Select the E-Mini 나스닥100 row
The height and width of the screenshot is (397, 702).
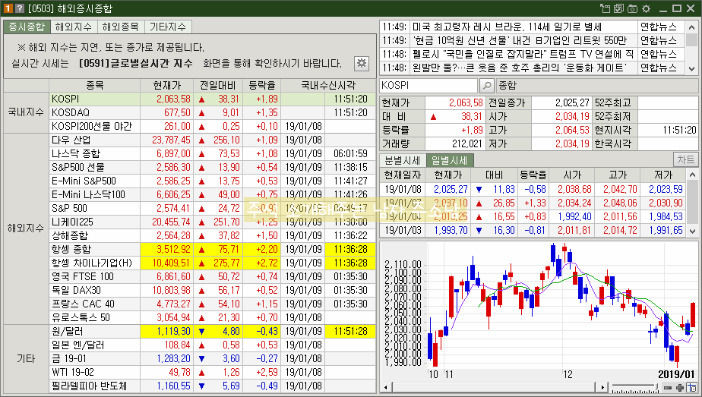(213, 195)
